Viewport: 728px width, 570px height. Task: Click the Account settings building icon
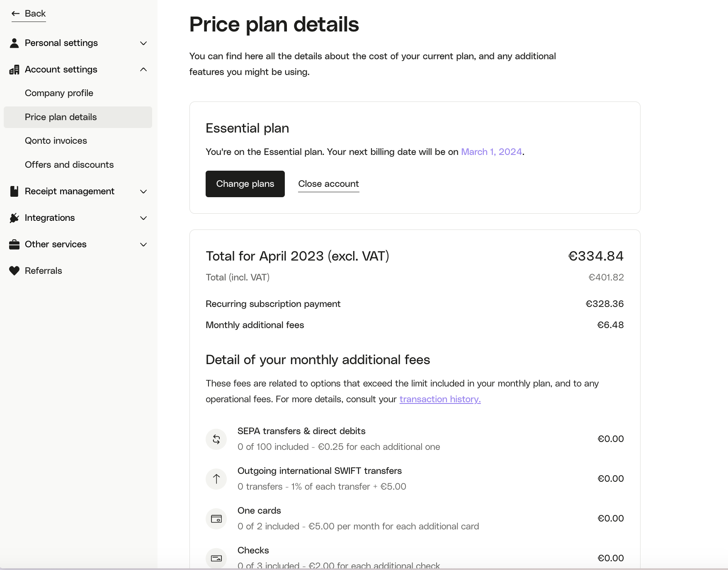tap(14, 70)
